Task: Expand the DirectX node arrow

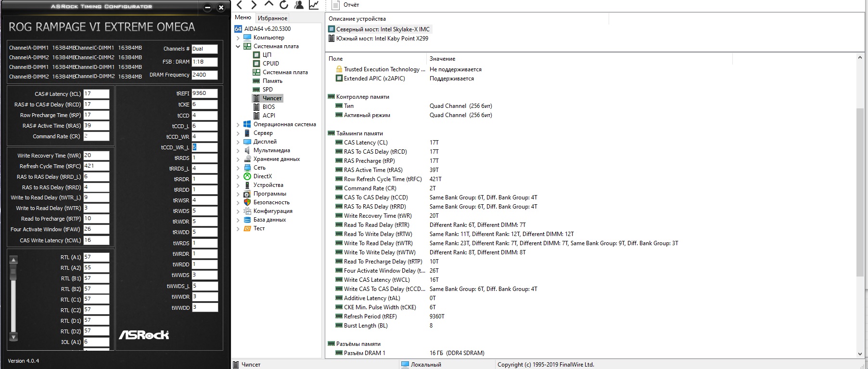Action: click(x=238, y=176)
